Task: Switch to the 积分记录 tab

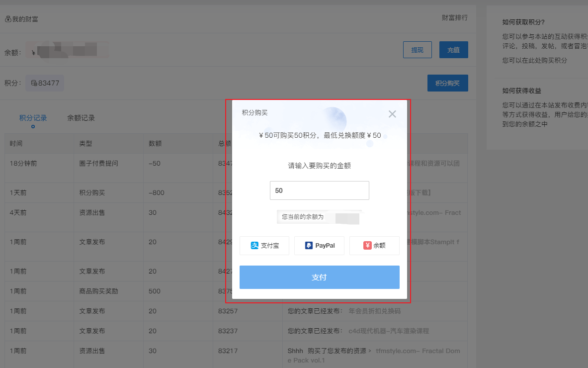Action: (x=33, y=118)
